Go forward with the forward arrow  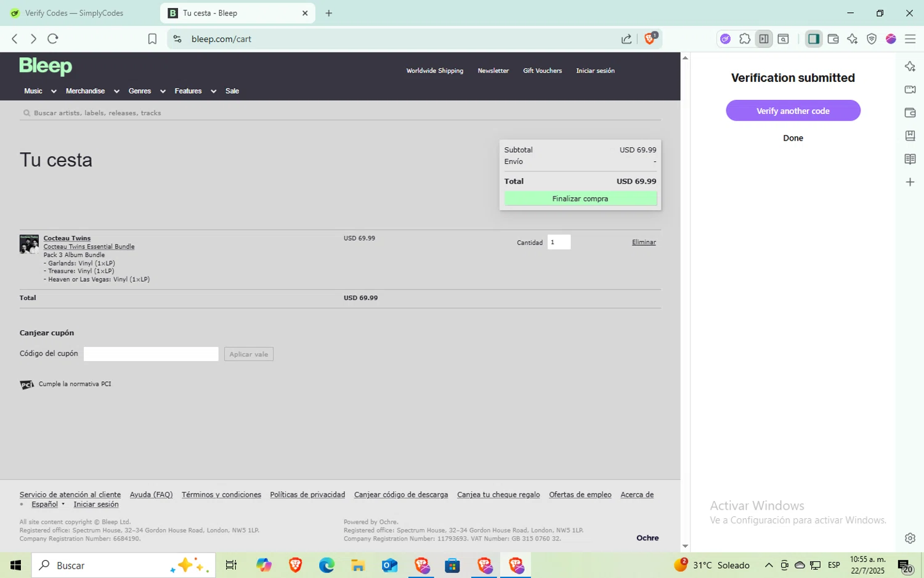[33, 39]
